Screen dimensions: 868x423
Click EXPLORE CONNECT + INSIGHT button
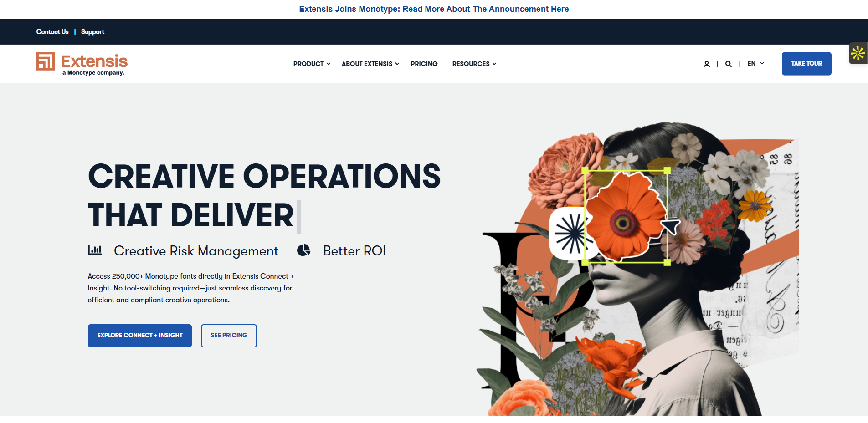140,336
